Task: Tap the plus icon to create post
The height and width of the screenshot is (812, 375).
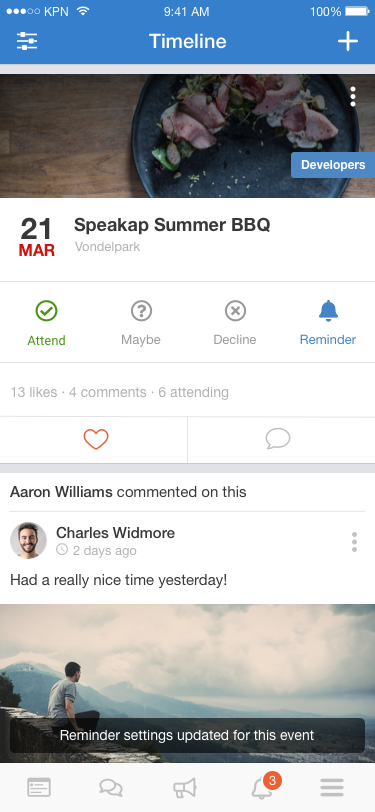Action: [x=348, y=41]
